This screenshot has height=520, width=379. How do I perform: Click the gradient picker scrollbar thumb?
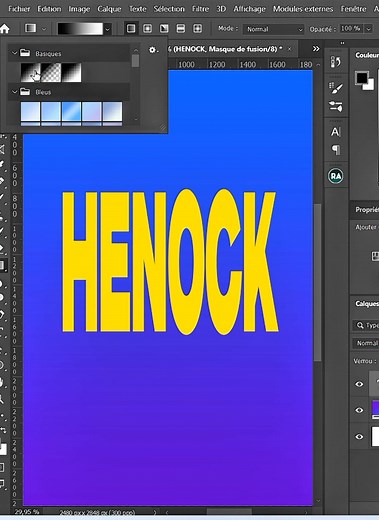click(135, 61)
